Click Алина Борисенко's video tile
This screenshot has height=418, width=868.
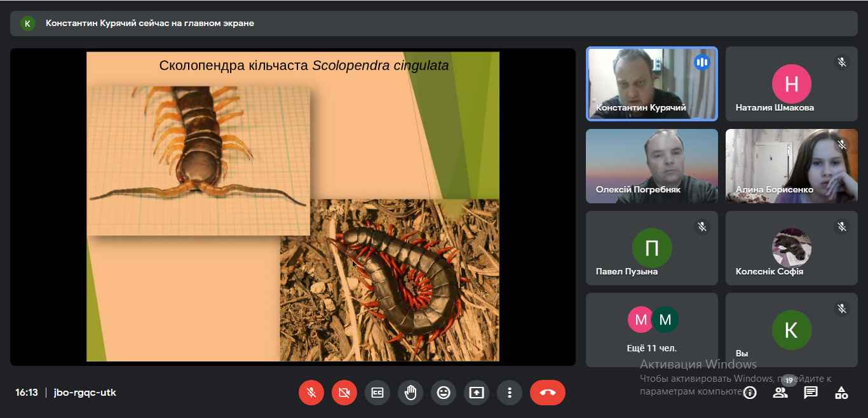point(791,166)
